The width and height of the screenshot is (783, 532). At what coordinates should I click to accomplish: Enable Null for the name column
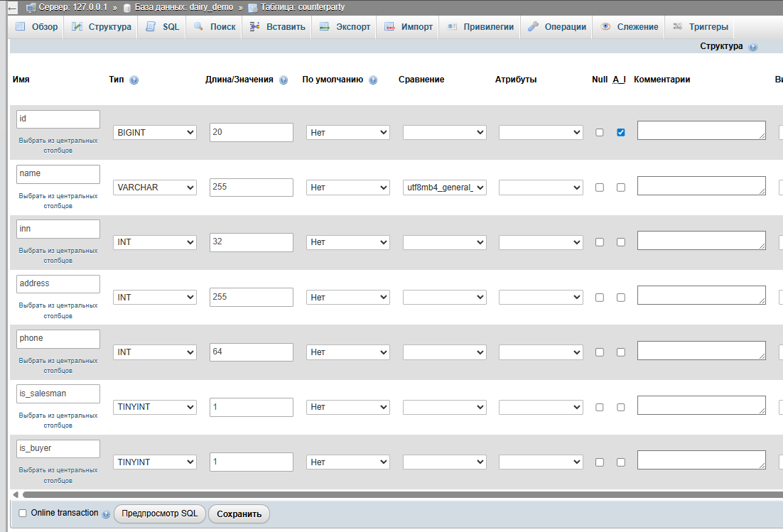pyautogui.click(x=600, y=188)
